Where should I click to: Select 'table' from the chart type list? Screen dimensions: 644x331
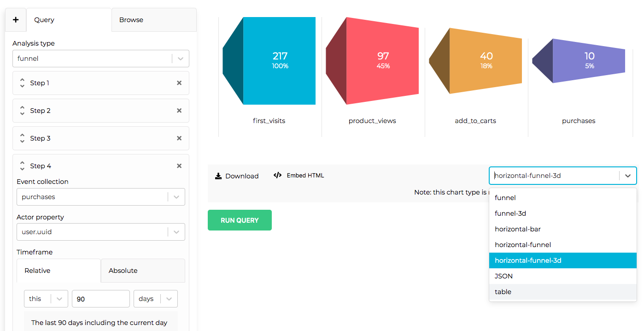pyautogui.click(x=503, y=291)
